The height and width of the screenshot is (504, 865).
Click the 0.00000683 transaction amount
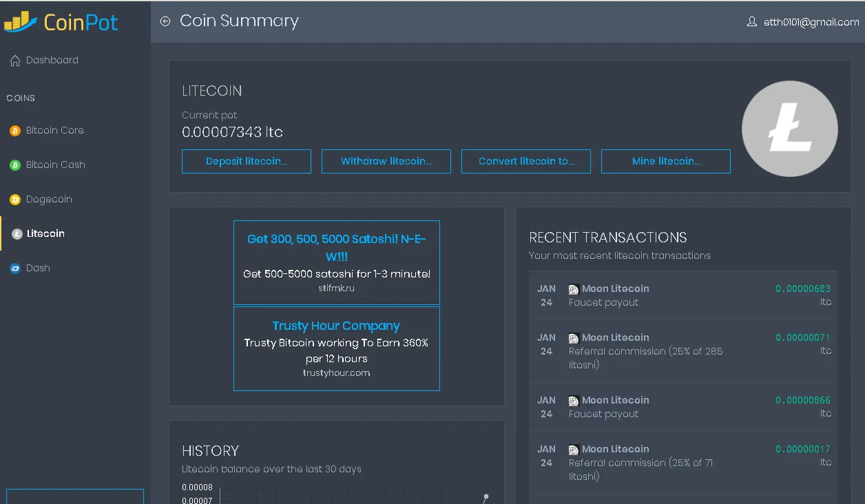click(803, 288)
